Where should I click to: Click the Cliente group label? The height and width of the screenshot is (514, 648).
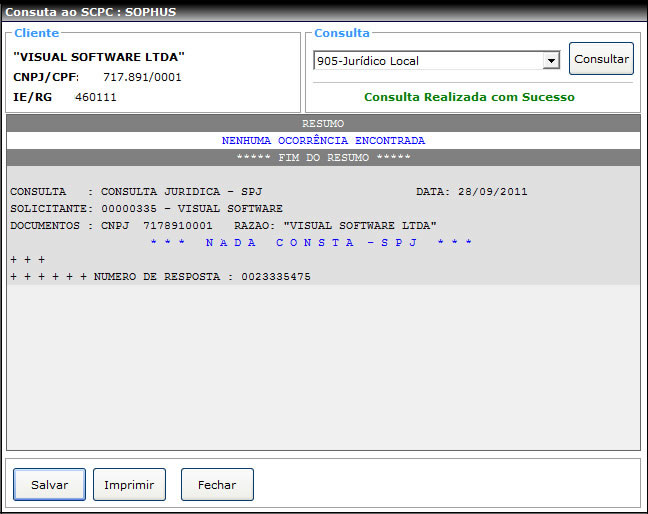(36, 33)
